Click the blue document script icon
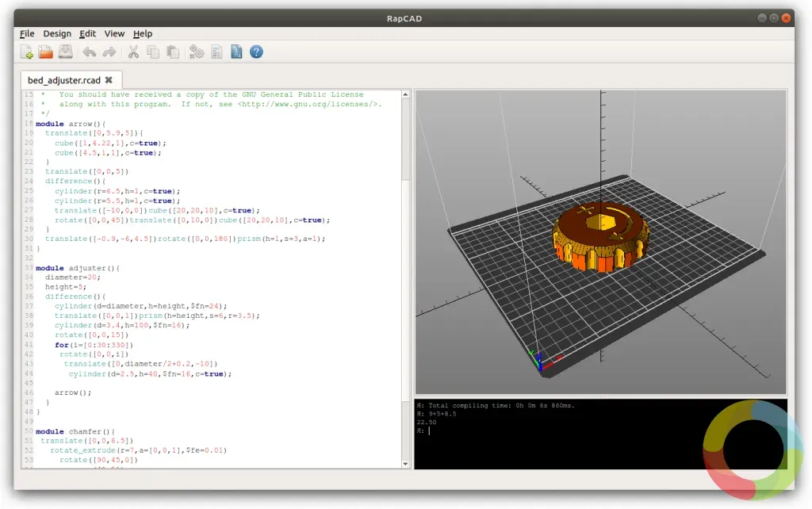812x509 pixels. (x=236, y=52)
